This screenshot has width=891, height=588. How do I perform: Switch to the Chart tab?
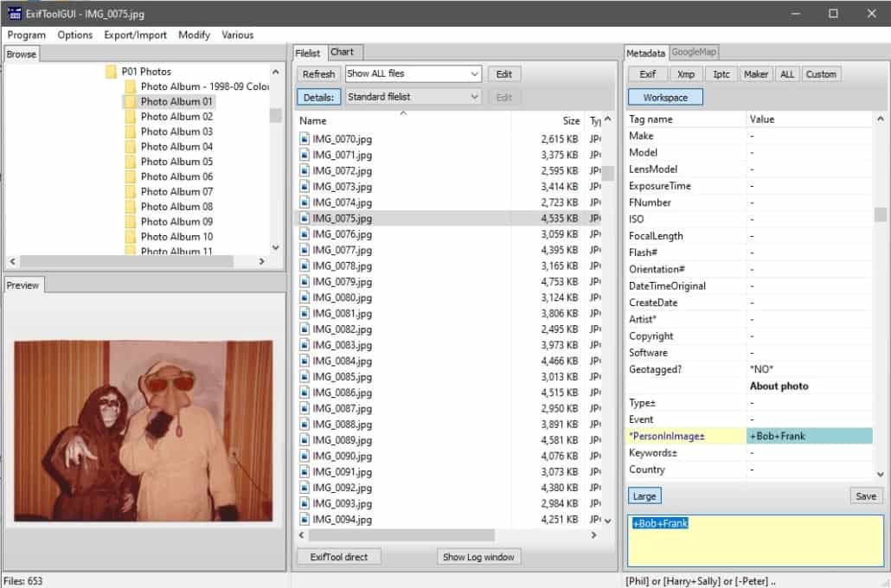tap(344, 51)
